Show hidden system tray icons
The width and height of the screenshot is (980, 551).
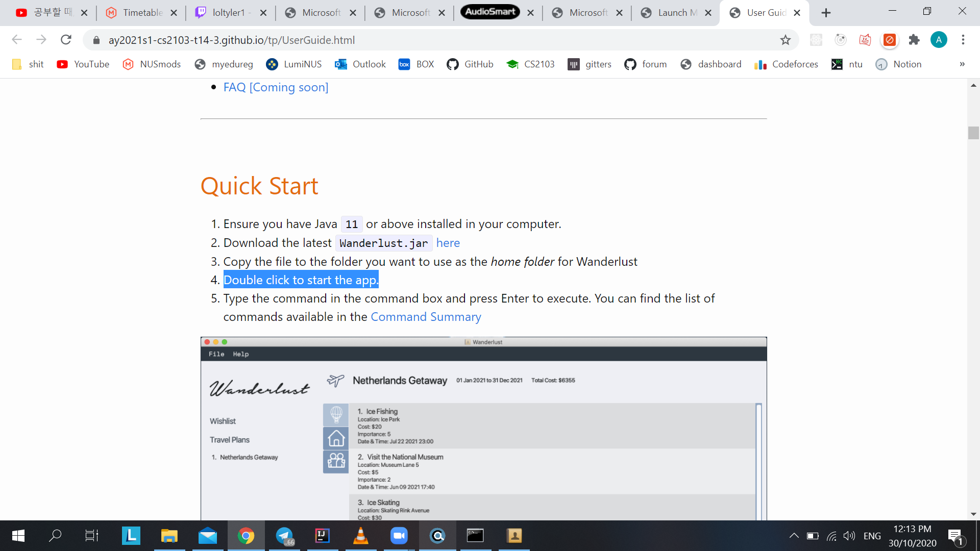coord(794,536)
